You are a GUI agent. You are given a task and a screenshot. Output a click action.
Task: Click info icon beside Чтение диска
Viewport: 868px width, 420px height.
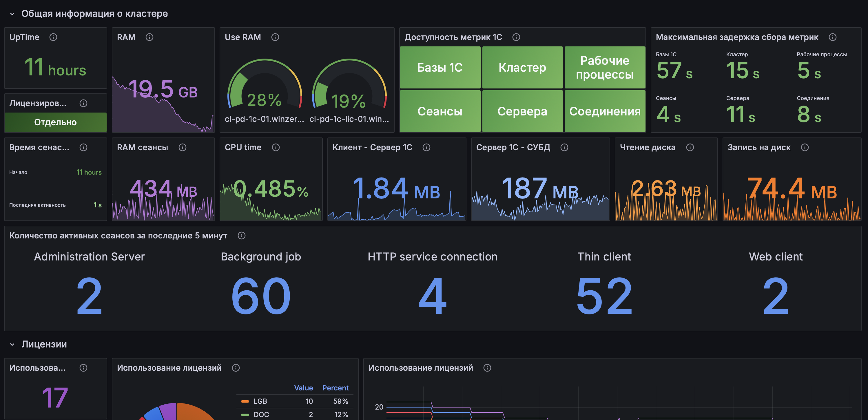pyautogui.click(x=690, y=147)
